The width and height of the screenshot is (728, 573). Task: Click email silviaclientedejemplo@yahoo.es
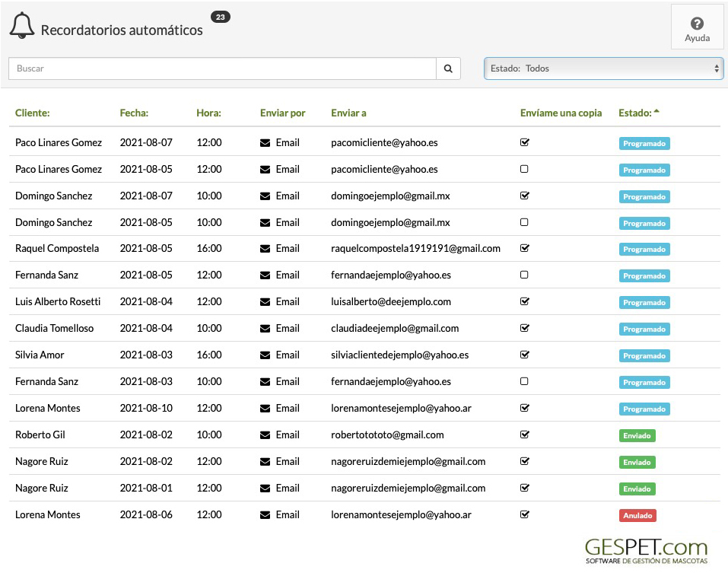click(x=399, y=355)
